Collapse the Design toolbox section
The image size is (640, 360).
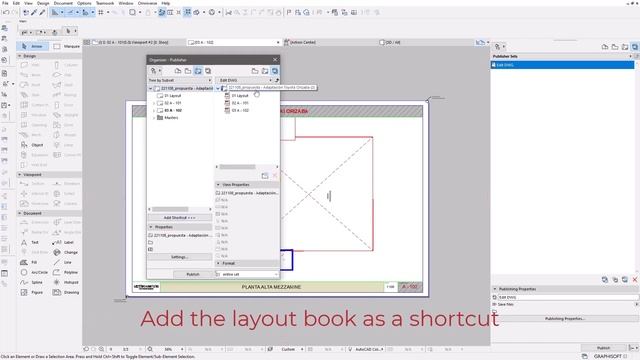(x=20, y=56)
